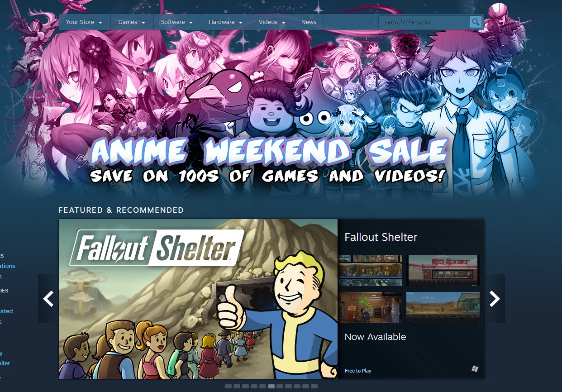Click the search the store input field

click(424, 22)
